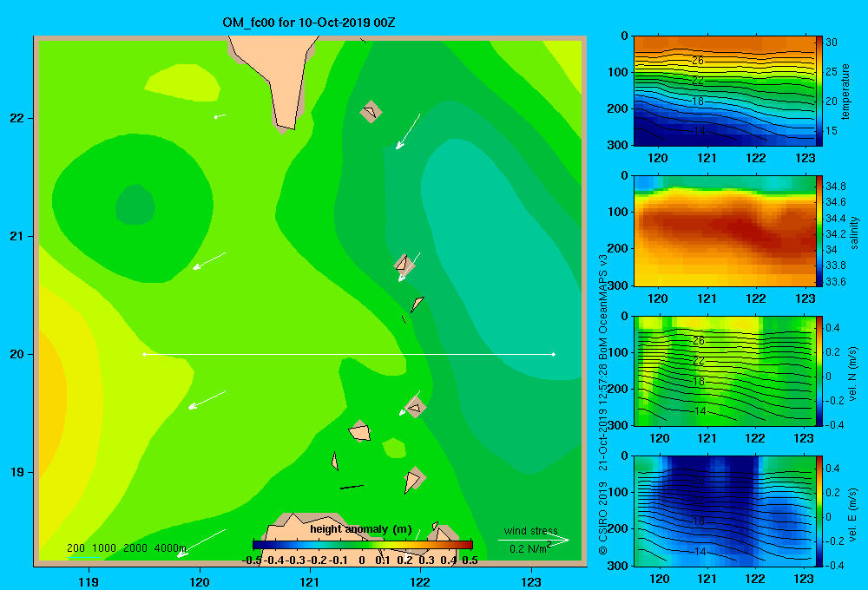Viewport: 868px width, 590px height.
Task: Click the 'vel. N (m/s)' label
Action: [853, 374]
